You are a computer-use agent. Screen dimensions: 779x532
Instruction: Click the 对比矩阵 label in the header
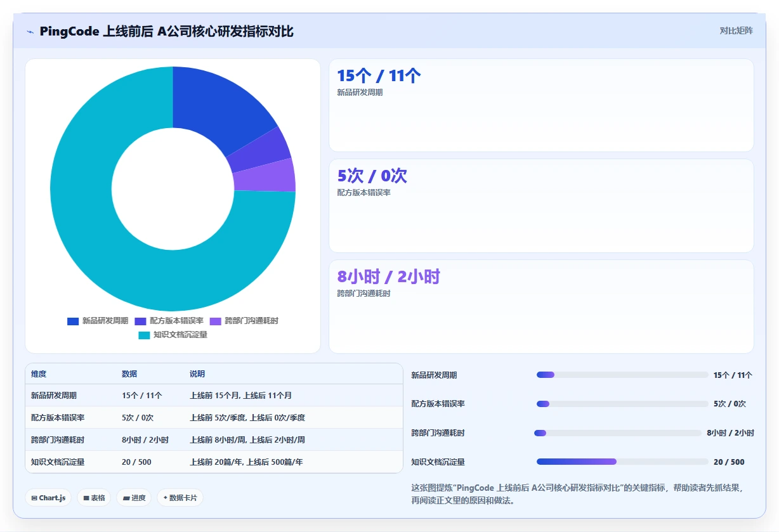point(736,30)
